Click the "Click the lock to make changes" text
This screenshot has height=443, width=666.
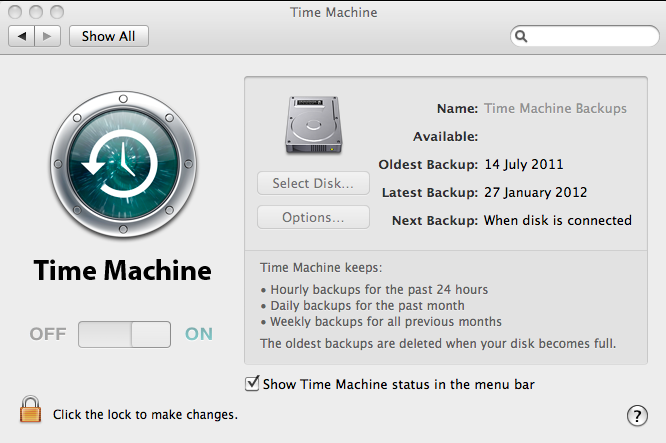(145, 413)
